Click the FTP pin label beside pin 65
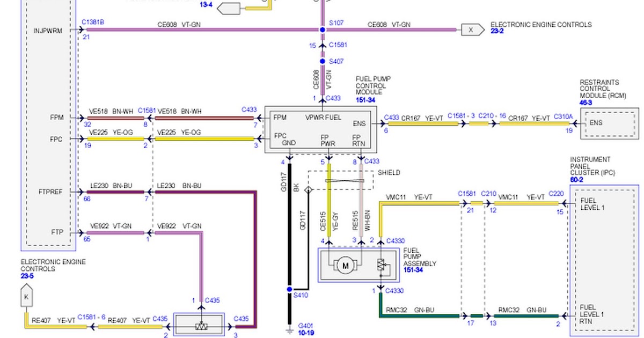 [x=57, y=232]
